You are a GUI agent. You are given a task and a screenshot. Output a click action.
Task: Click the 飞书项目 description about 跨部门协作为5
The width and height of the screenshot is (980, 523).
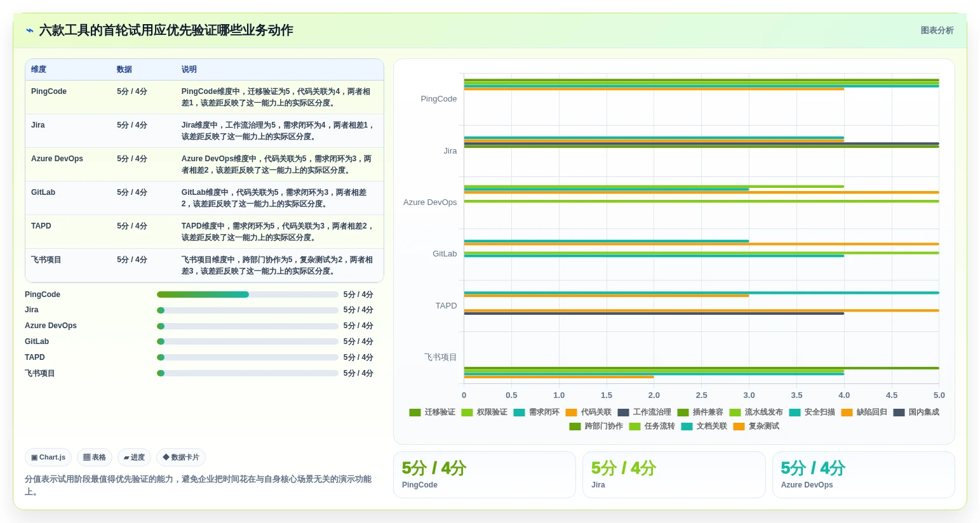[x=278, y=265]
